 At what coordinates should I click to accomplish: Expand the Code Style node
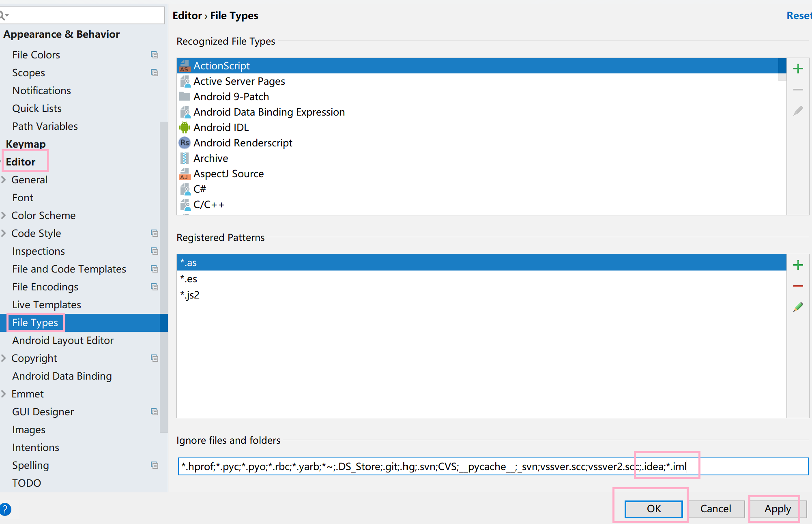[x=4, y=233]
